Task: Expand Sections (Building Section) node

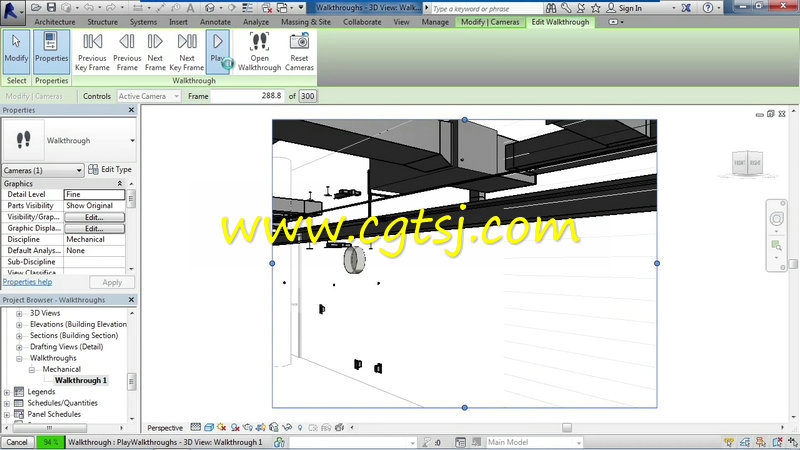Action: click(19, 336)
